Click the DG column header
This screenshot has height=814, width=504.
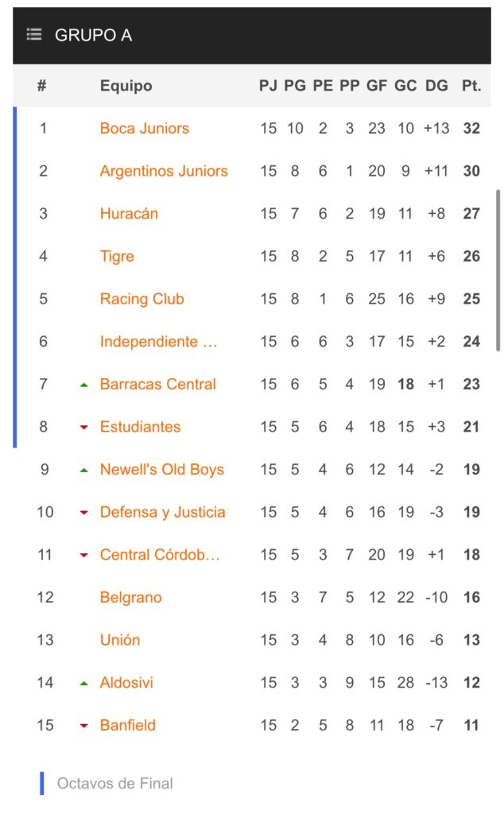(x=436, y=86)
